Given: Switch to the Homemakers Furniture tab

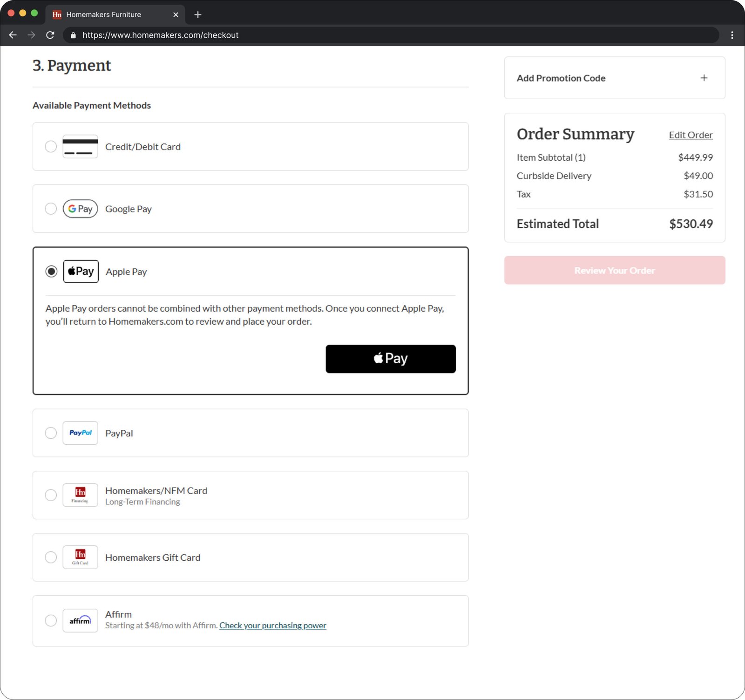Looking at the screenshot, I should coord(112,14).
